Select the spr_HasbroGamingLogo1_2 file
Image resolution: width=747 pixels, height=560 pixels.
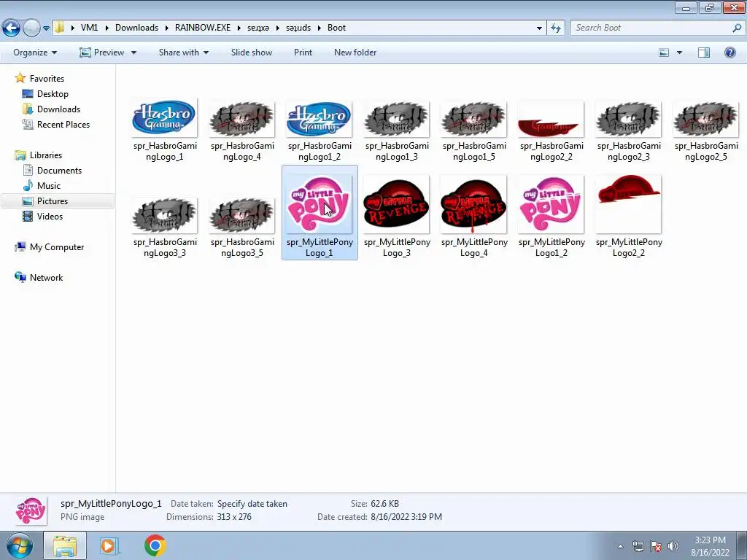(x=320, y=131)
